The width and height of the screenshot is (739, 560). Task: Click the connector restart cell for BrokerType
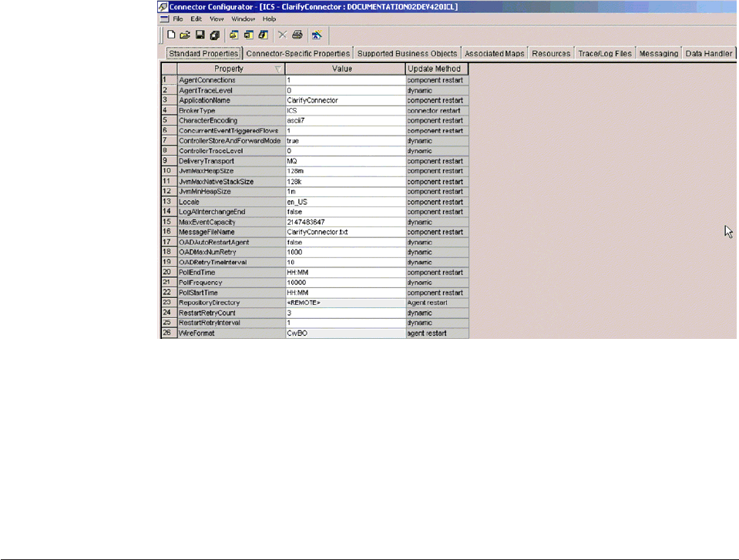[x=437, y=111]
